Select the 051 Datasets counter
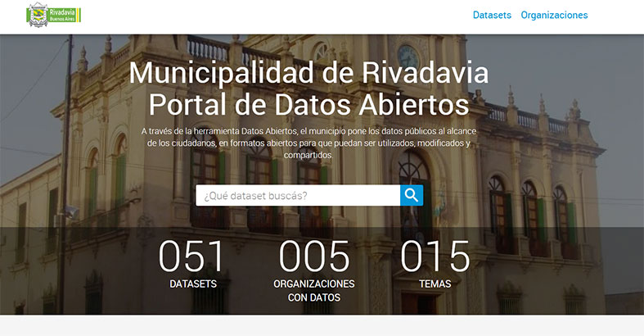The height and width of the screenshot is (336, 644). click(192, 265)
